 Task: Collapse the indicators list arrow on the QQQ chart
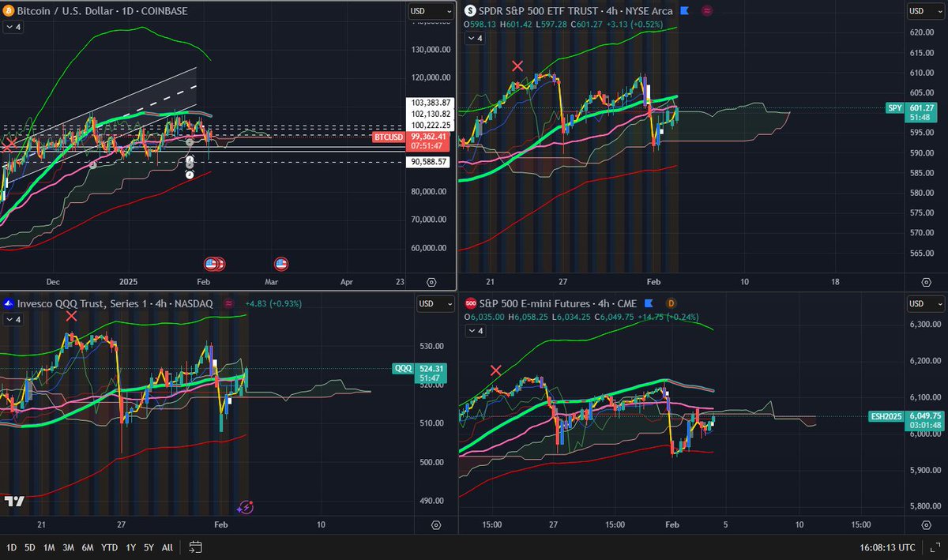(x=11, y=320)
